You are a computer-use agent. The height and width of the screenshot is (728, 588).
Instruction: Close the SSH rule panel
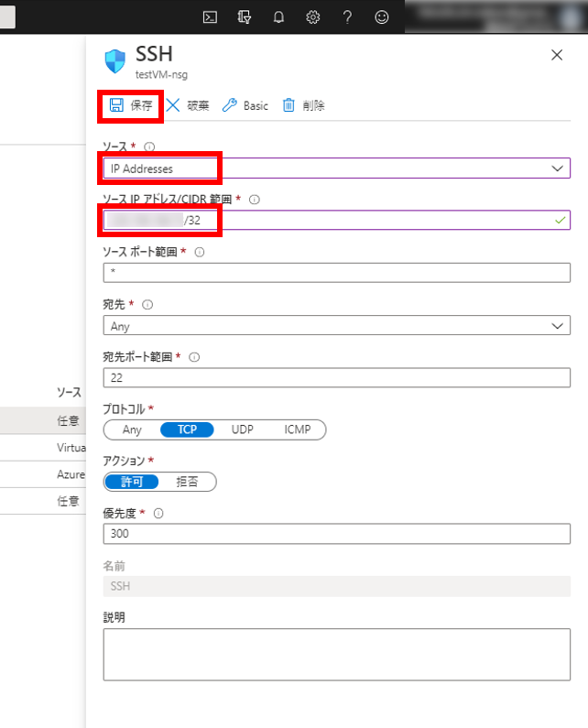[557, 55]
